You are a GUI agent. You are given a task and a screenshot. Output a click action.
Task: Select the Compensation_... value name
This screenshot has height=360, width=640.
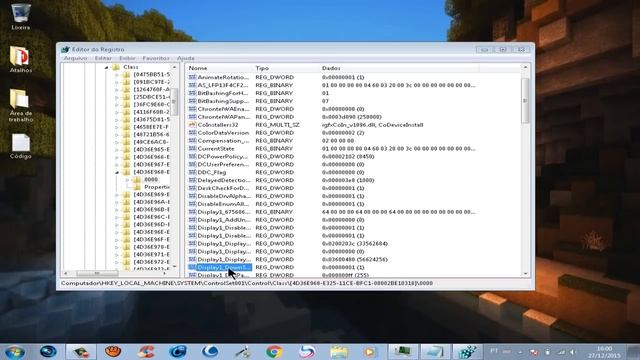point(223,140)
